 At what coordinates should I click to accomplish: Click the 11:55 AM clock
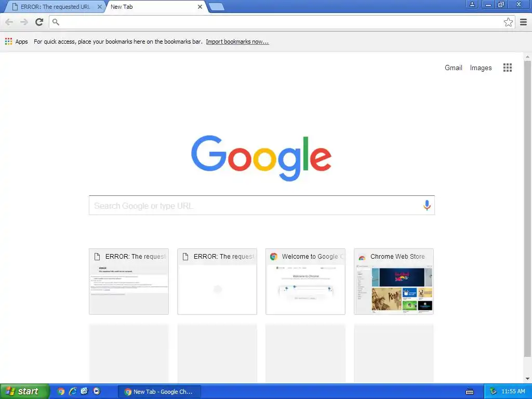coord(513,392)
